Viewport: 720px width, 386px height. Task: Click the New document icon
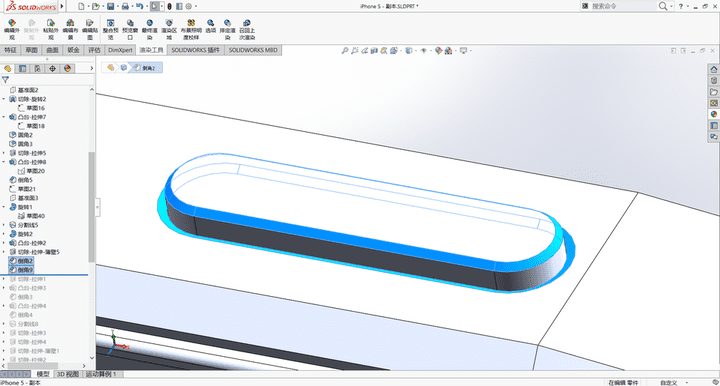[81, 6]
